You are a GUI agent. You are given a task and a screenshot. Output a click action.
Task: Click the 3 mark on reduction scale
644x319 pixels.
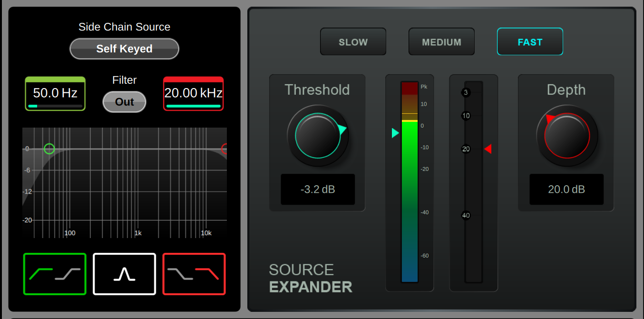tap(466, 92)
